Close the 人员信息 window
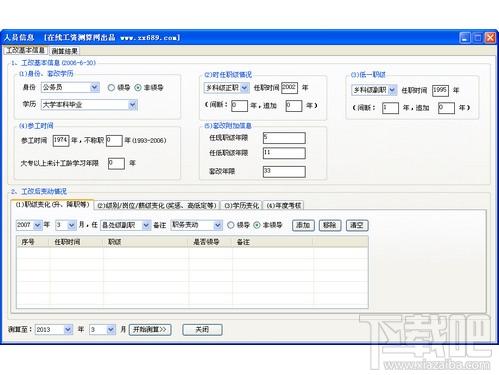Image resolution: width=499 pixels, height=375 pixels. click(x=490, y=38)
